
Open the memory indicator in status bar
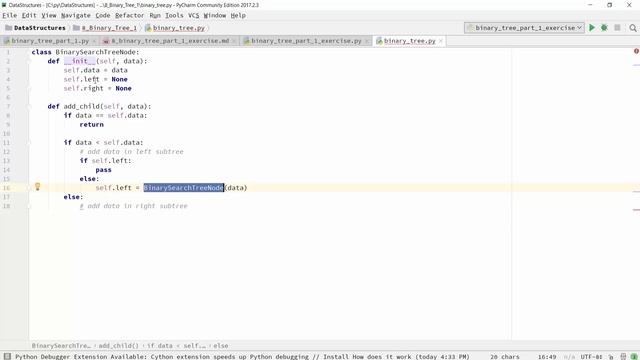633,357
